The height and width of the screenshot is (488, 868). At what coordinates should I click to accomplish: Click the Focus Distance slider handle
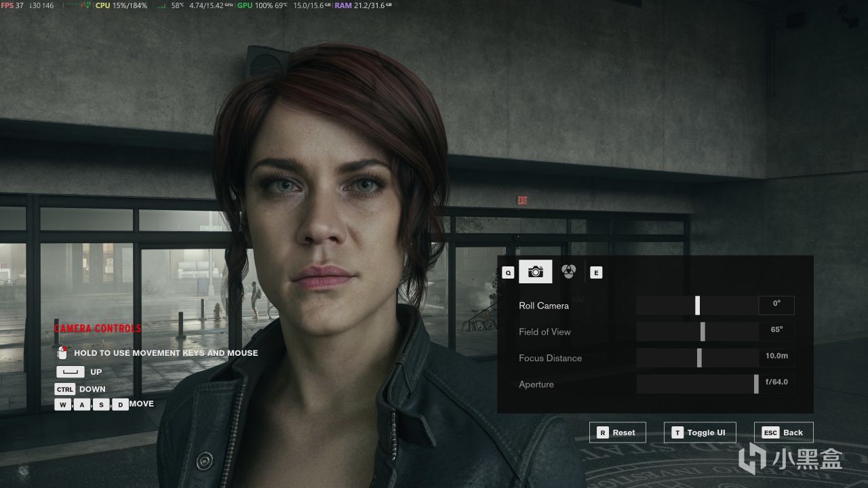699,358
